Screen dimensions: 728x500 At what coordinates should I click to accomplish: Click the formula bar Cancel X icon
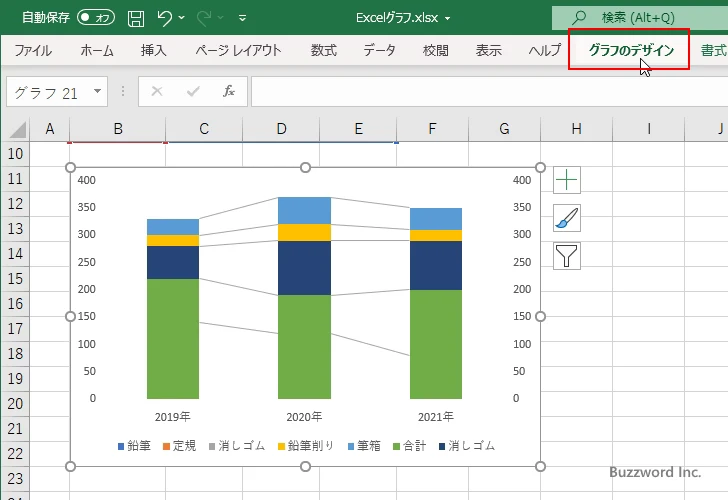[157, 91]
